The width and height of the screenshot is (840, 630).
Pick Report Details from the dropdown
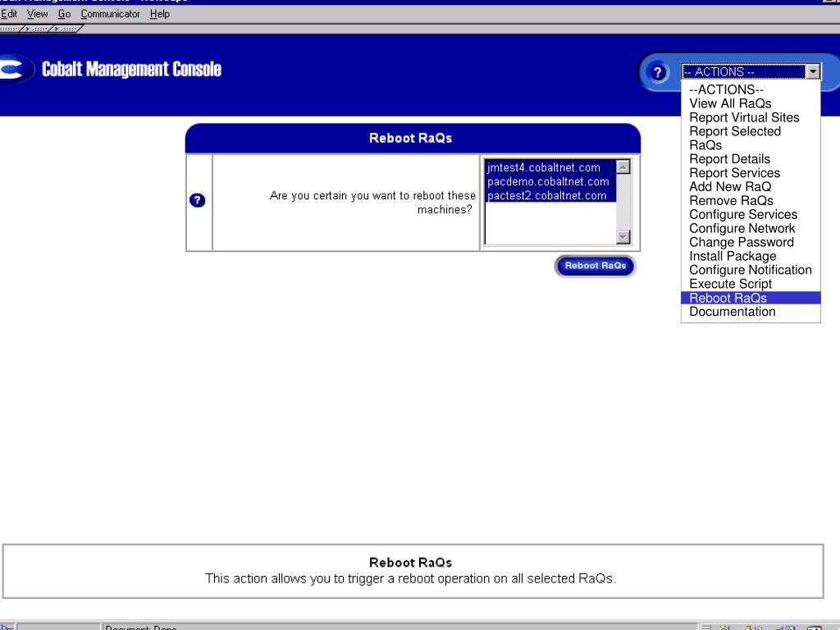pyautogui.click(x=751, y=159)
